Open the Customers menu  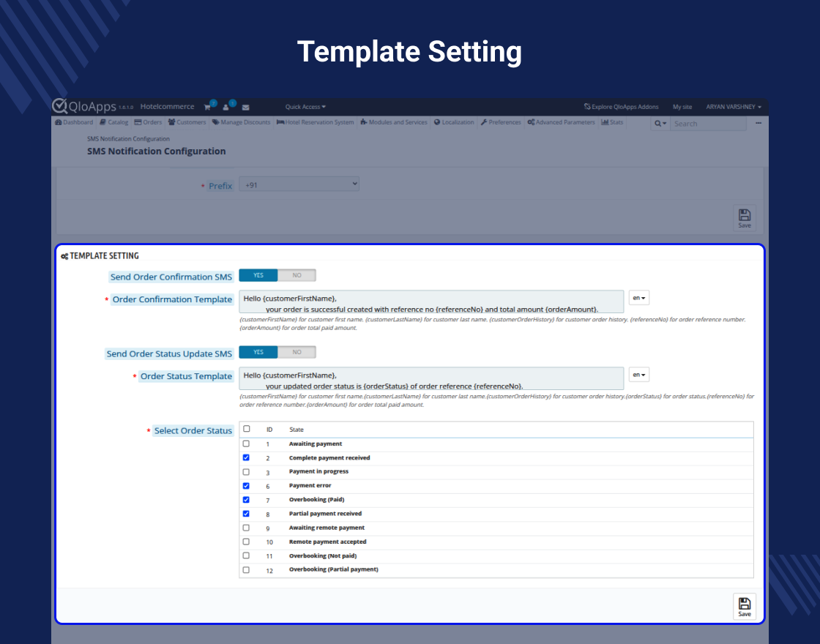[x=187, y=122]
